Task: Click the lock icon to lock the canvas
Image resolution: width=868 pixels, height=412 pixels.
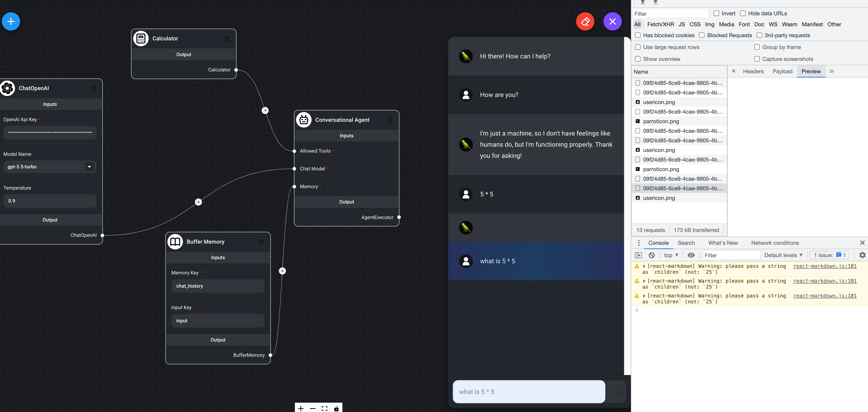Action: click(x=336, y=409)
